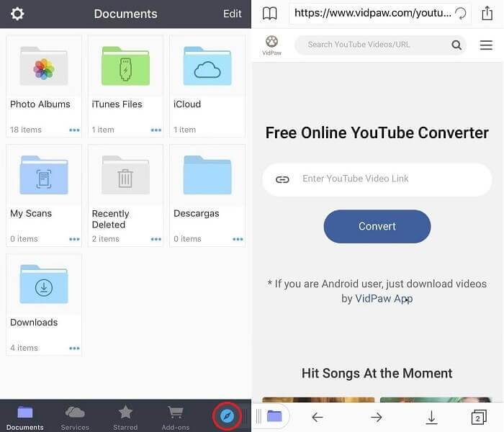
Task: Tap the '18 items' count text
Action: (x=26, y=130)
